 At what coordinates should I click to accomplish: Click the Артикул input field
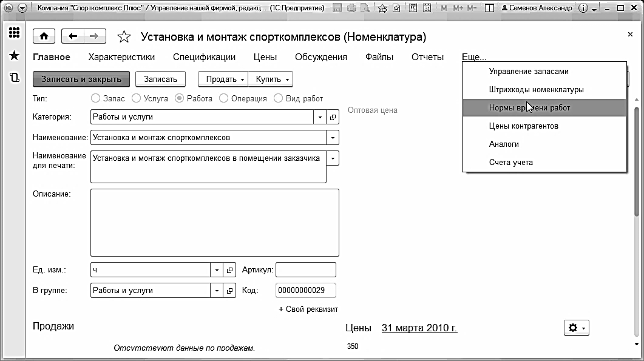click(306, 270)
